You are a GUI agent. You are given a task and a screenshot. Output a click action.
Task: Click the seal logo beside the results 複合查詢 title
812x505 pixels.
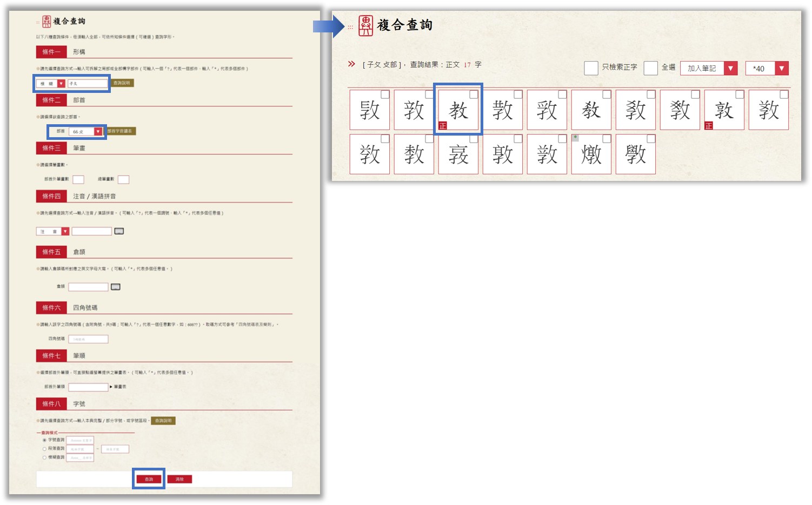click(x=366, y=25)
